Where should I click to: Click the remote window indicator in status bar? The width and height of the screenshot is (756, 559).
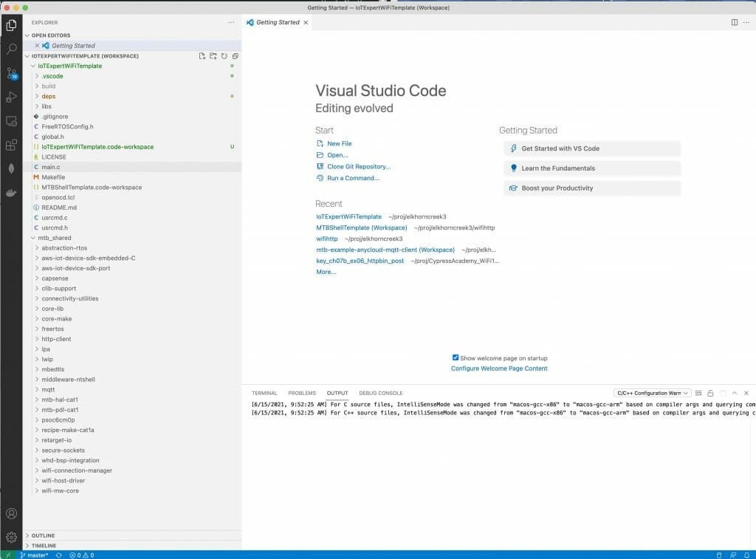tap(7, 555)
